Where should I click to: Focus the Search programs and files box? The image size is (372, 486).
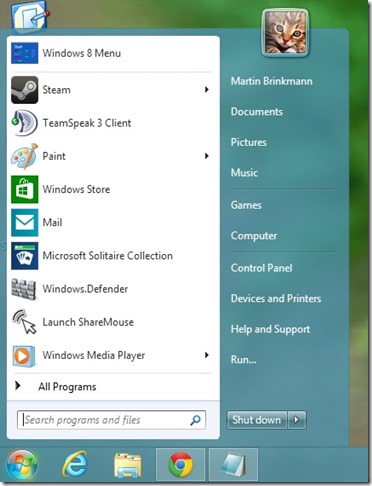coord(111,420)
